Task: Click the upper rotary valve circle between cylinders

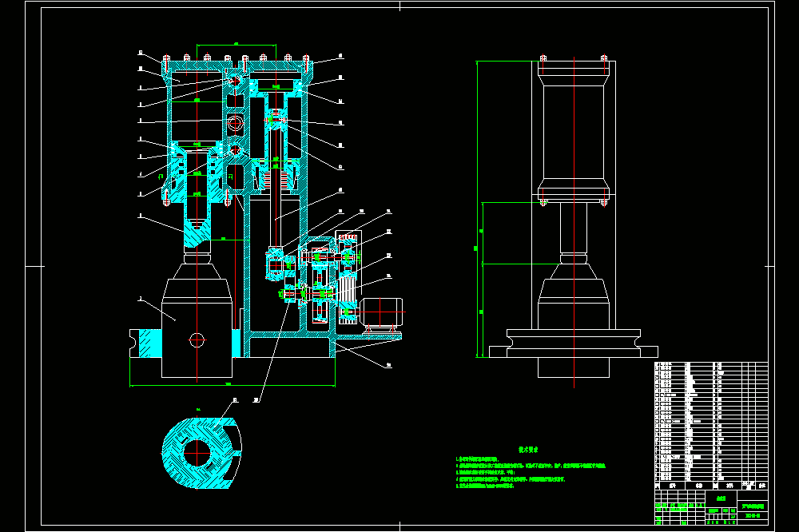Action: [235, 81]
